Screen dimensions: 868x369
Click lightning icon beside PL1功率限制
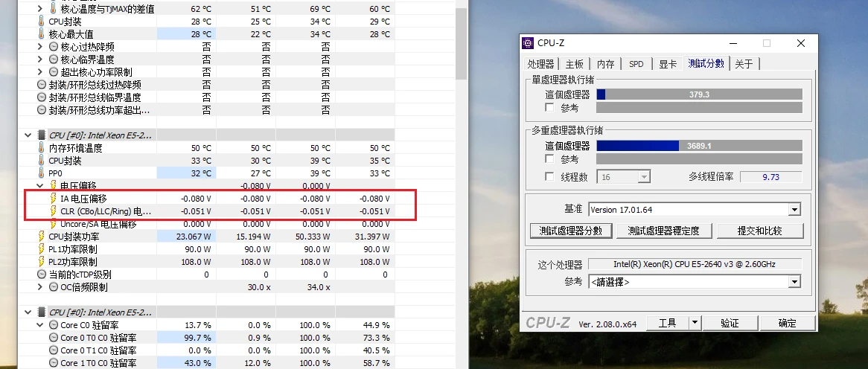pyautogui.click(x=41, y=249)
